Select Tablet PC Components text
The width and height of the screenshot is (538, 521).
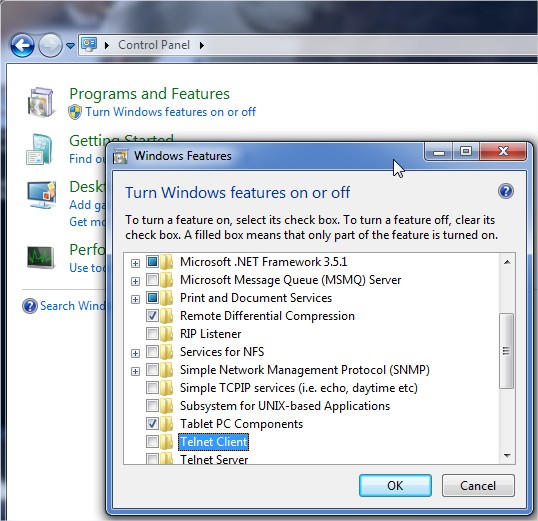pos(242,424)
